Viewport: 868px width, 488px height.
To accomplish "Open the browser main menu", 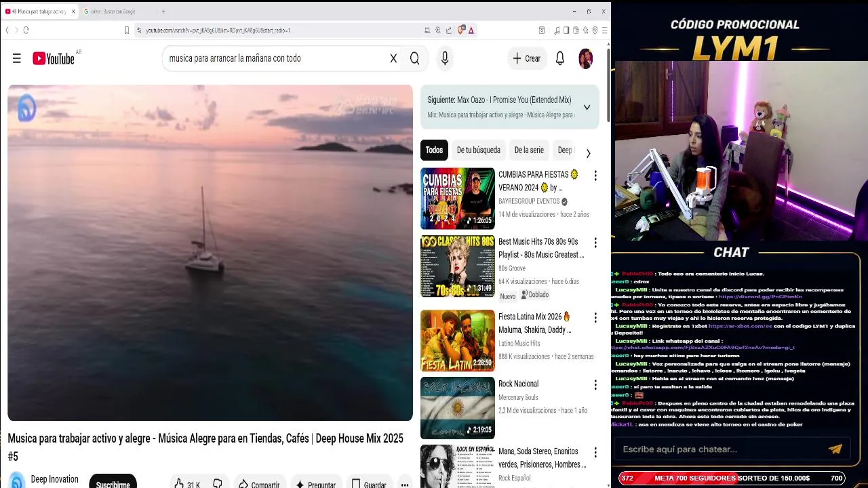I will 604,30.
